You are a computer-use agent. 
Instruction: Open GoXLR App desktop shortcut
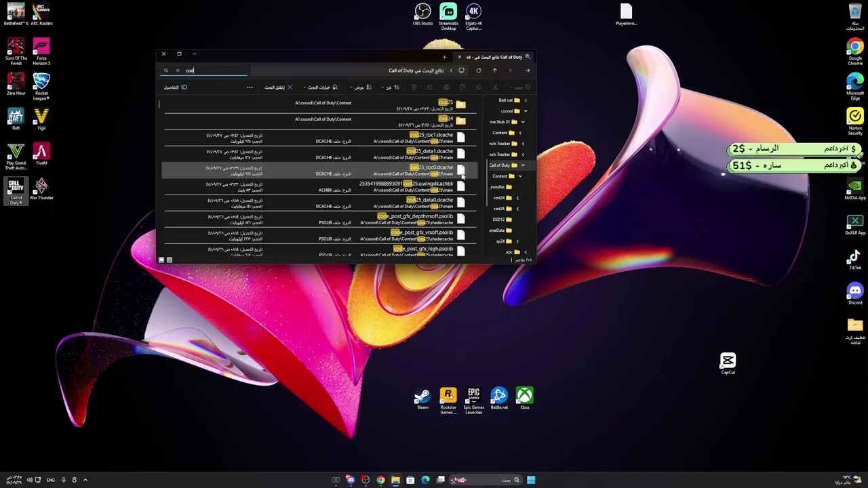coord(854,224)
